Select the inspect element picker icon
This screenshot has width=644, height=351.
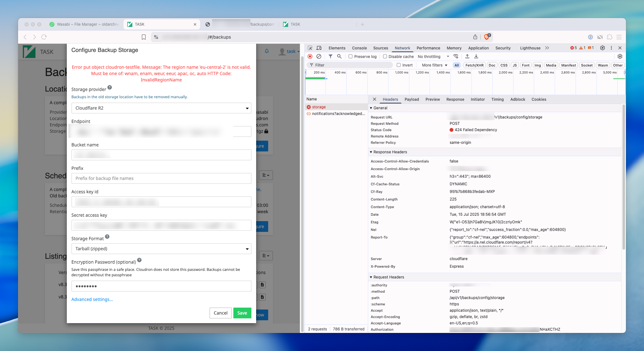coord(310,48)
